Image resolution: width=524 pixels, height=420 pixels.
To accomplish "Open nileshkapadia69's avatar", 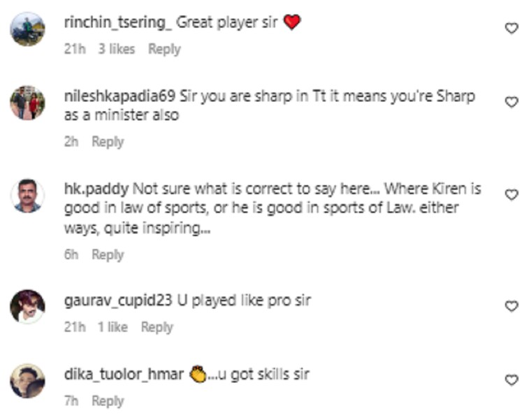I will (28, 104).
